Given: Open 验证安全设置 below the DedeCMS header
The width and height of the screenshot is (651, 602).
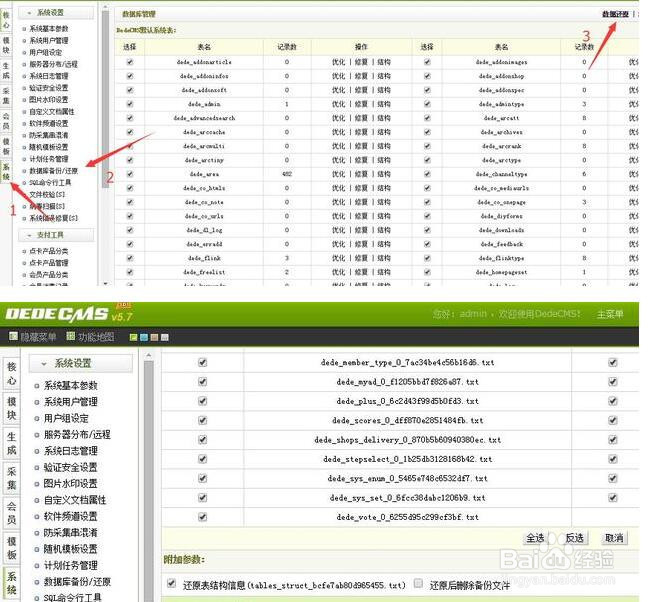Looking at the screenshot, I should [71, 467].
